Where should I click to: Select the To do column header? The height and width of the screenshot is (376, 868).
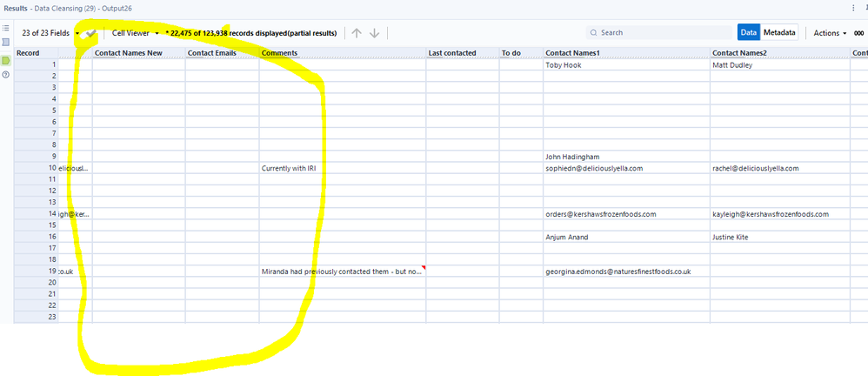(521, 53)
